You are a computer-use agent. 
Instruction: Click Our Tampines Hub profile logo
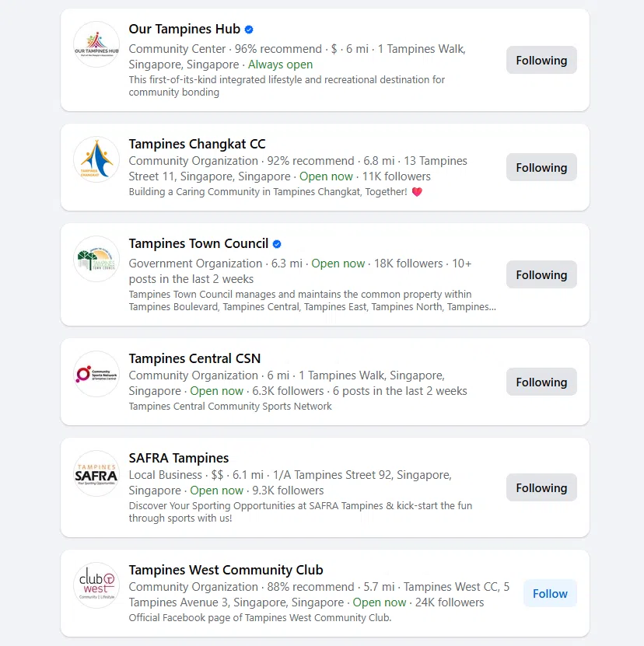coord(96,44)
